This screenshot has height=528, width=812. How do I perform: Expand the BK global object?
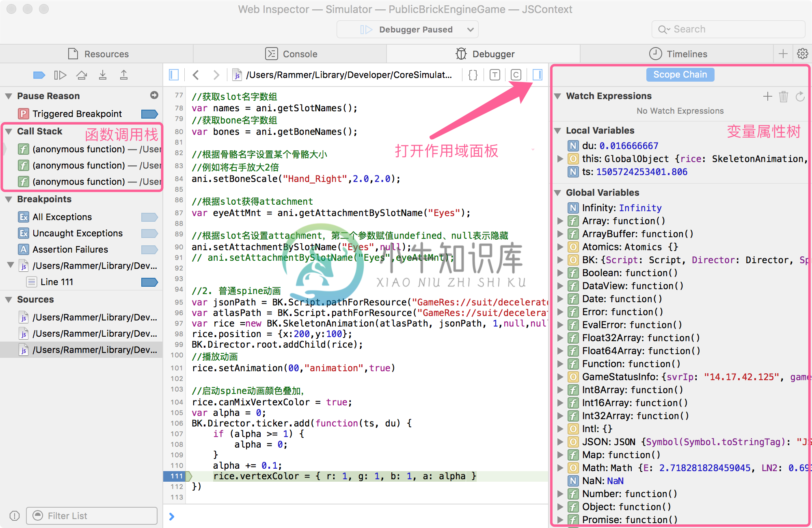pos(560,260)
